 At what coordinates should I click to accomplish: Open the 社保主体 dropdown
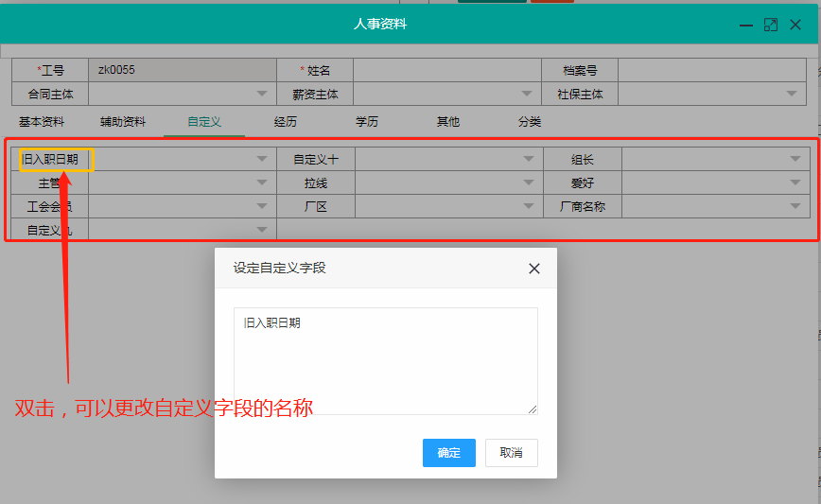pyautogui.click(x=792, y=94)
